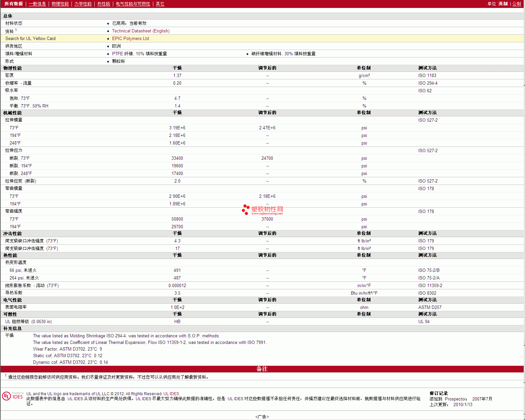Click the UL IDES logo in footer
Viewport: 525px width, 420px height.
coord(13,396)
